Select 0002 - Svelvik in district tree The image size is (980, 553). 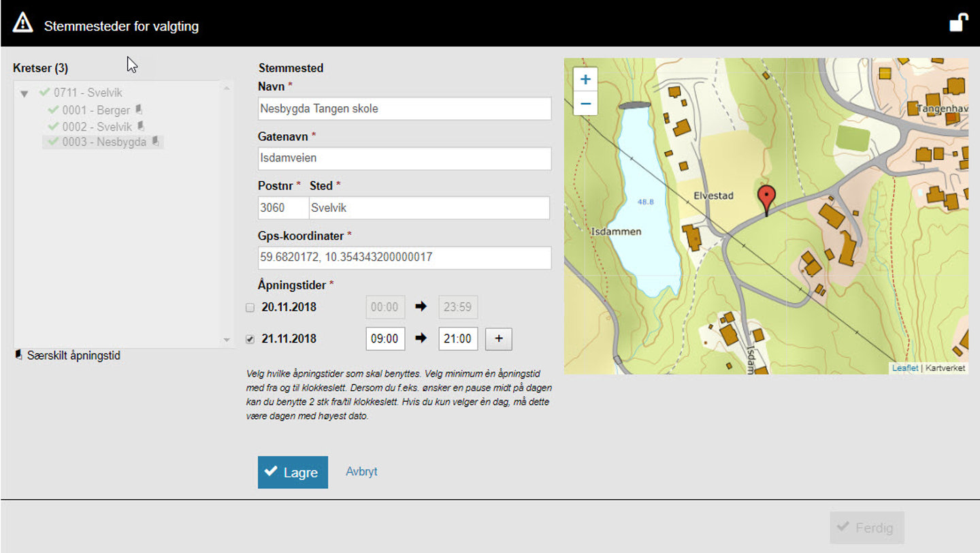pyautogui.click(x=97, y=127)
